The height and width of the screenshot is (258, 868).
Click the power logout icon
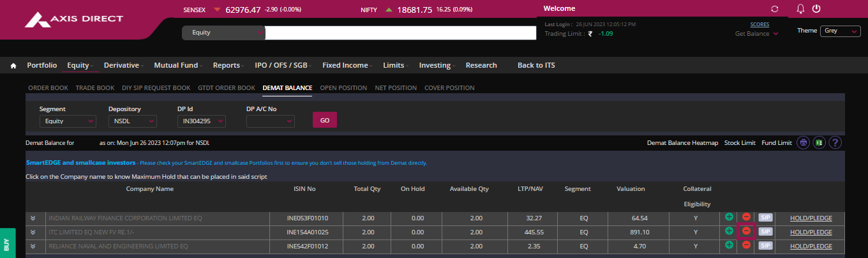click(816, 9)
